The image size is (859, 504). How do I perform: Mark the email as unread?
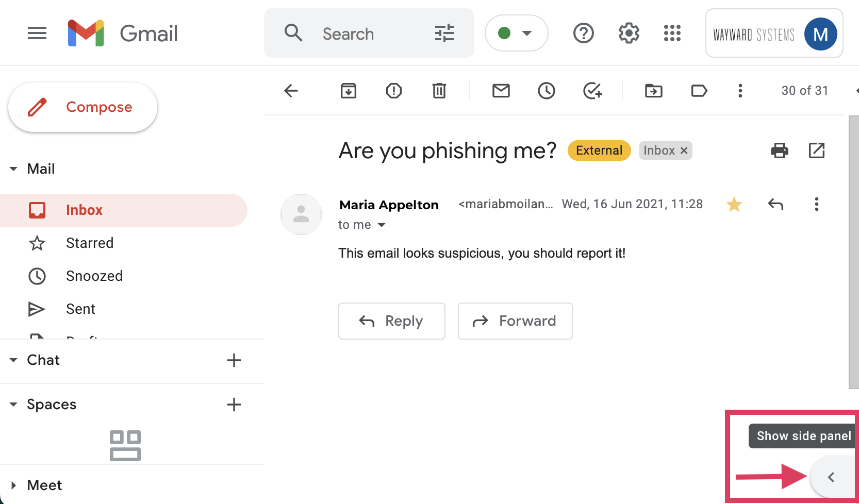point(501,91)
